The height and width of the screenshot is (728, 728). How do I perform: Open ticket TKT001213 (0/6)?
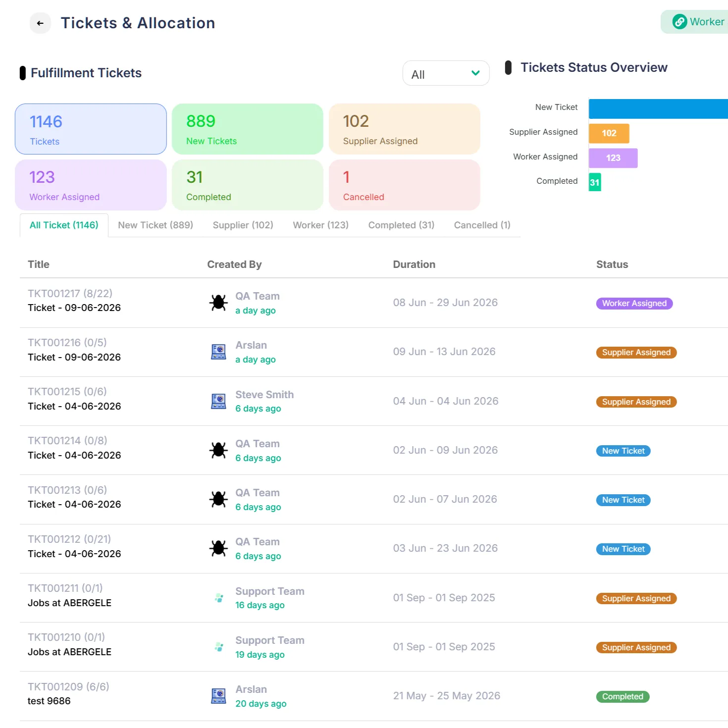[x=67, y=490]
